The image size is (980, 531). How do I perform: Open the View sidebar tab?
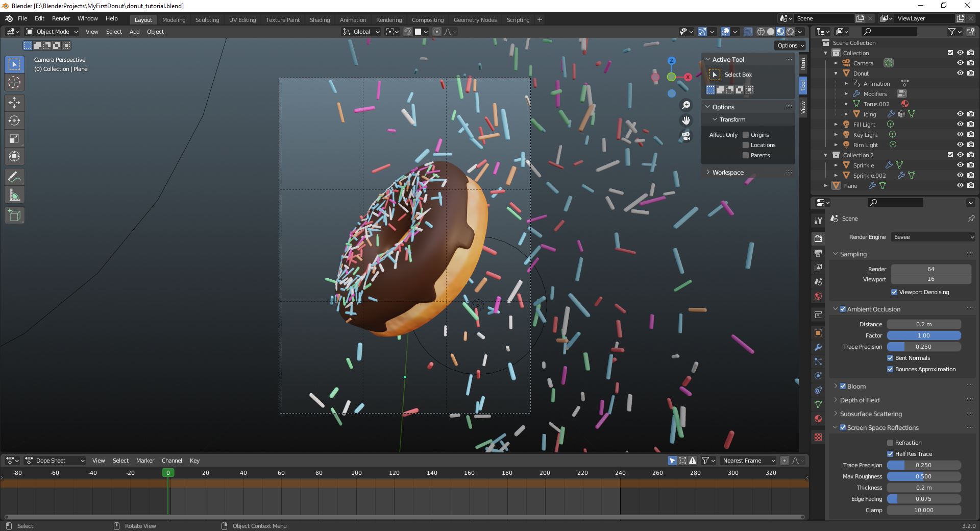[x=803, y=107]
